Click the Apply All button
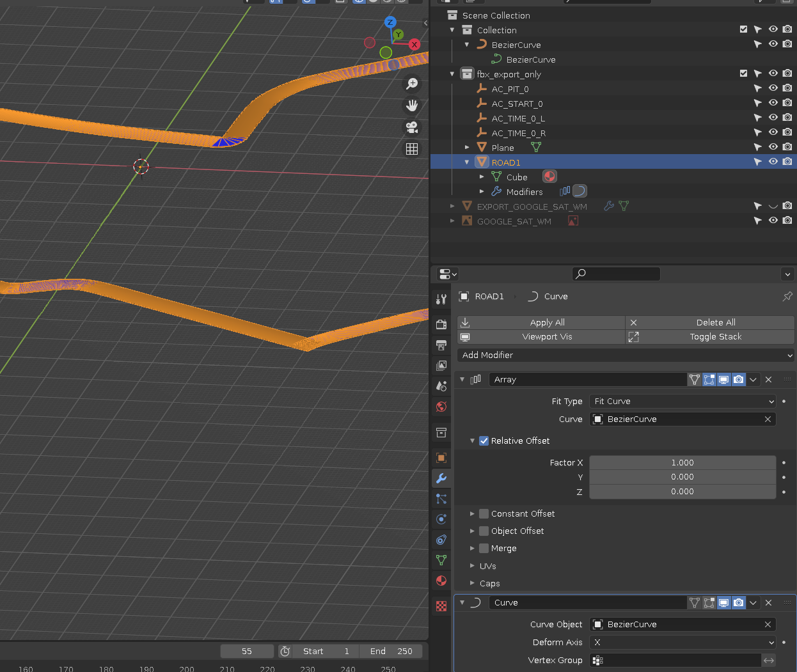The height and width of the screenshot is (672, 797). [541, 322]
